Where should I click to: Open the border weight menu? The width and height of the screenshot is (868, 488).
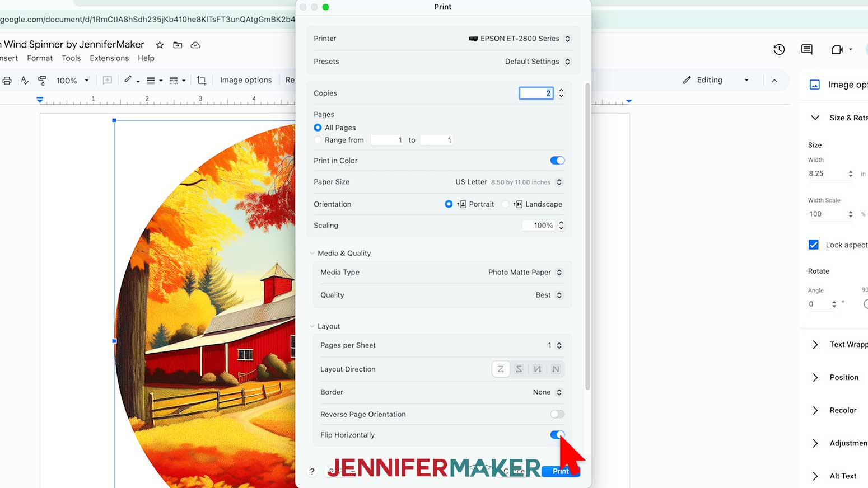[155, 81]
